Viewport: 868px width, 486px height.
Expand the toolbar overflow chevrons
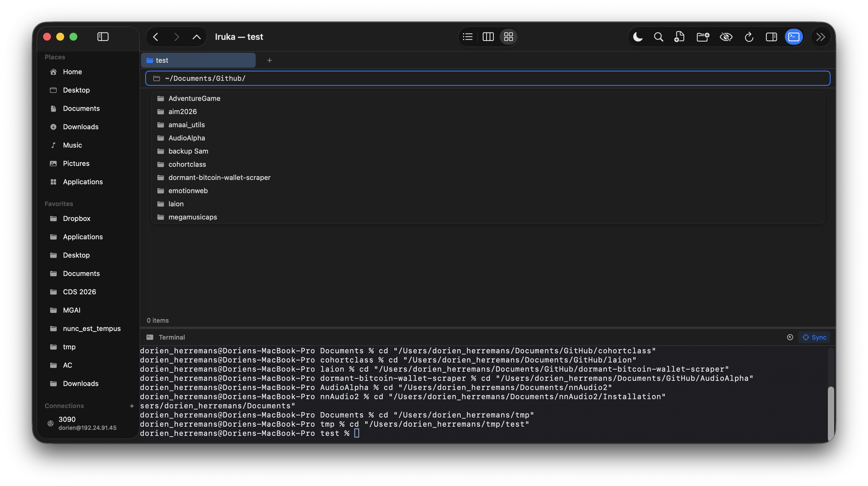point(820,37)
